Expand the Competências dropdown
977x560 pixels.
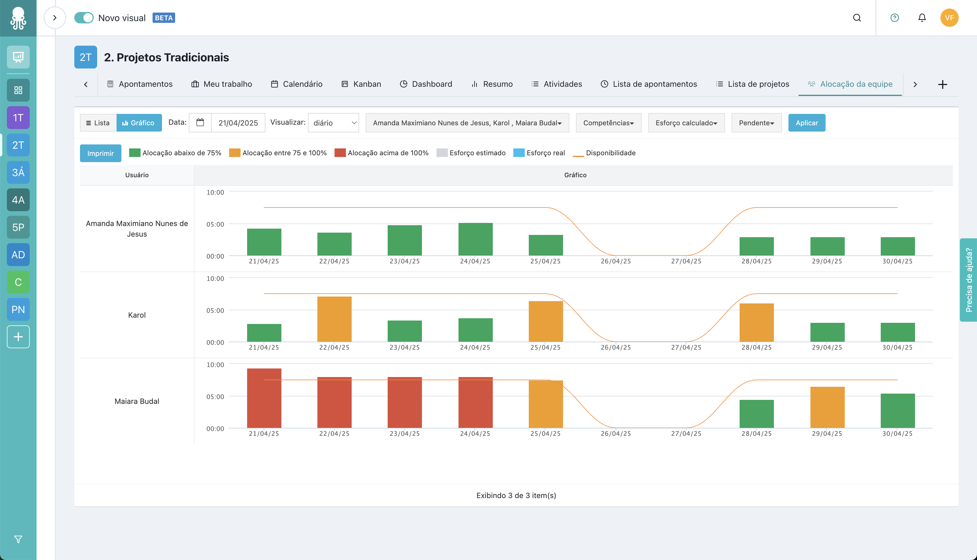(608, 123)
